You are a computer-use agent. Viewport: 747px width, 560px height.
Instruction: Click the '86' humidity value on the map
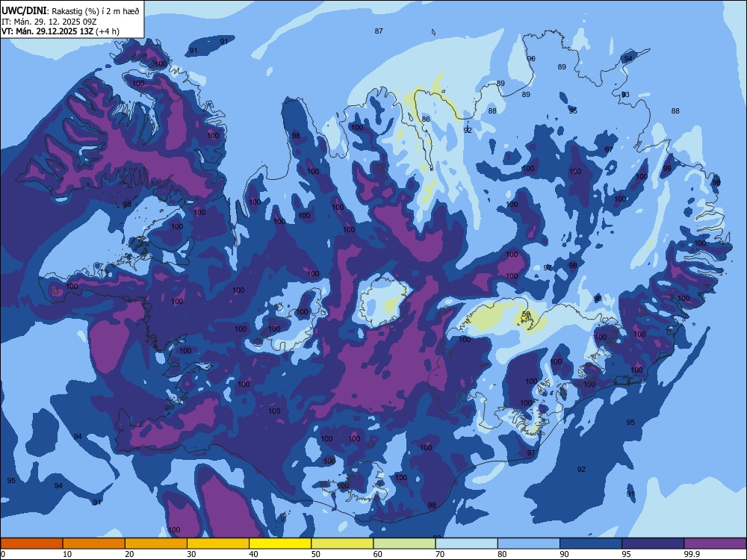tap(426, 119)
